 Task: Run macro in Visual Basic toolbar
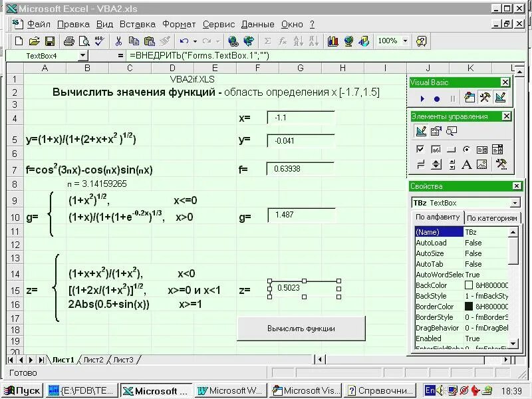422,98
